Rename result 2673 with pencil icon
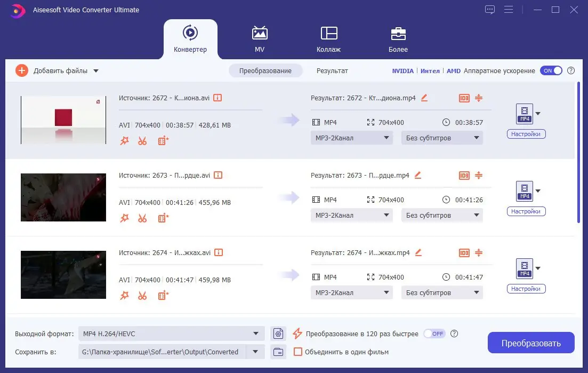 418,175
